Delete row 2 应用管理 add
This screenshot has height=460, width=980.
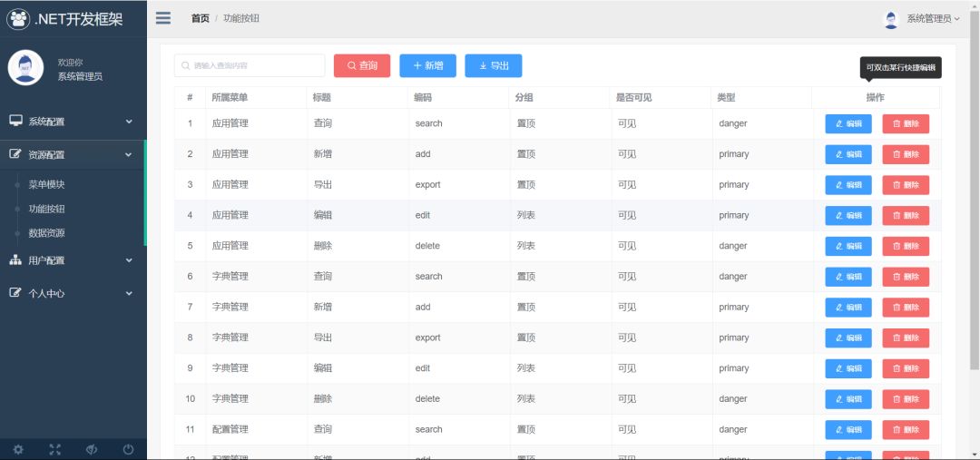[x=906, y=154]
